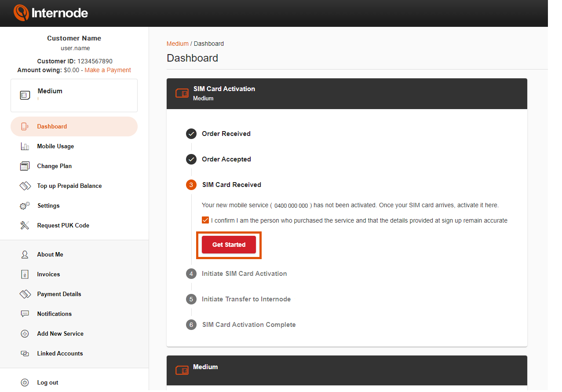Click the Internode logo
562x392 pixels.
tap(51, 13)
